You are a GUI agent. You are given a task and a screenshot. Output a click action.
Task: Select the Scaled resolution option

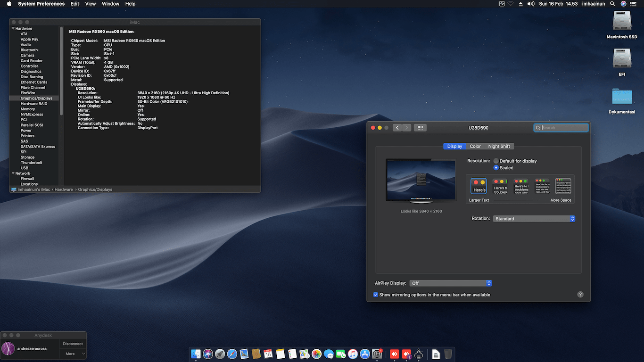pos(496,168)
